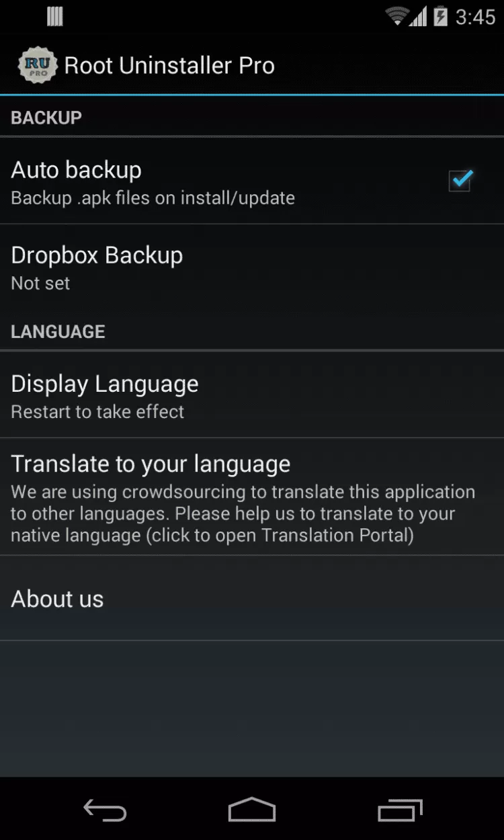Tap the cellular signal strength icon
504x840 pixels.
point(419,17)
